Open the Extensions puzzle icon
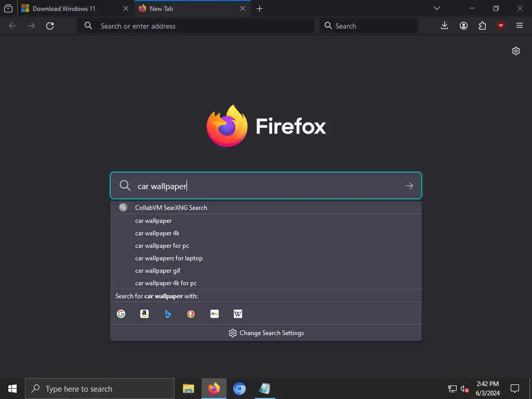Screen dimensions: 532x399 (482, 25)
